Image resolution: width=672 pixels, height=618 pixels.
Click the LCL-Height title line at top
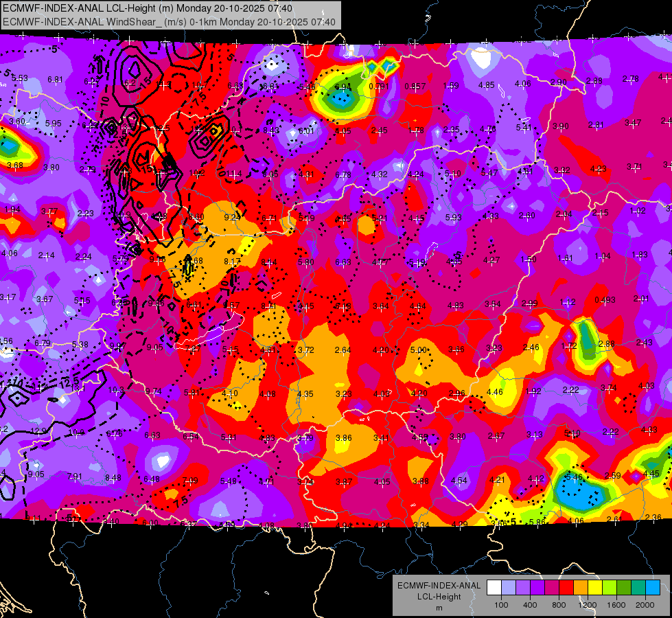148,8
